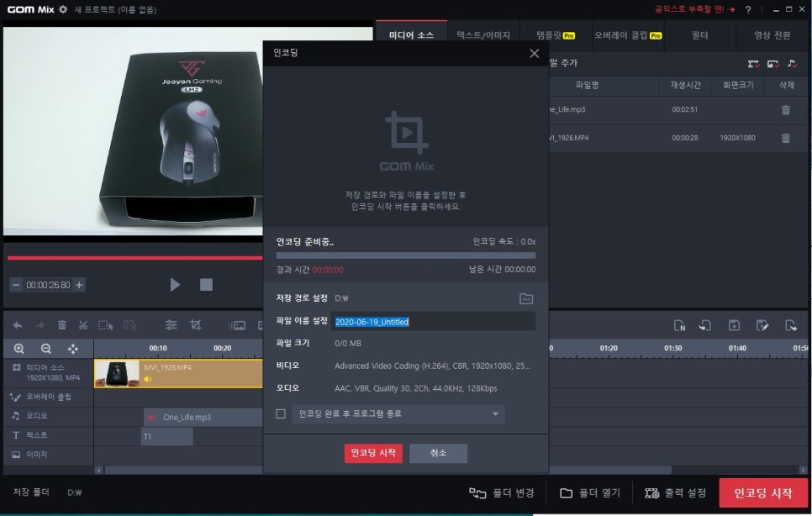Decrease the preview time with minus button
The image size is (812, 516).
(x=16, y=285)
